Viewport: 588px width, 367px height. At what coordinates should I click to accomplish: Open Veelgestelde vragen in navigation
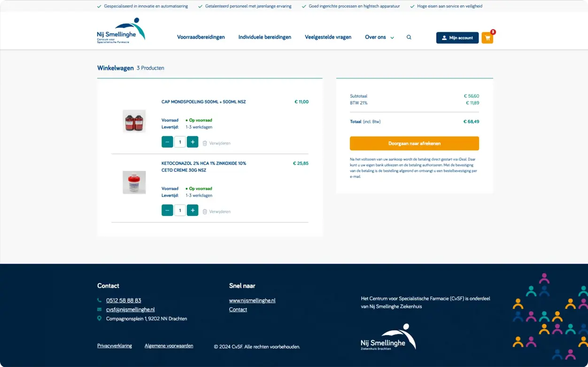[x=328, y=38]
